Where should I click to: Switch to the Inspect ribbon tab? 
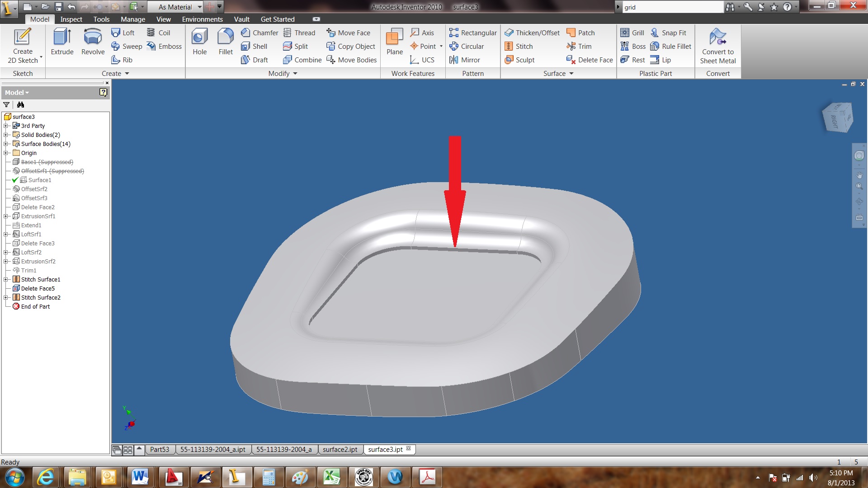(71, 19)
